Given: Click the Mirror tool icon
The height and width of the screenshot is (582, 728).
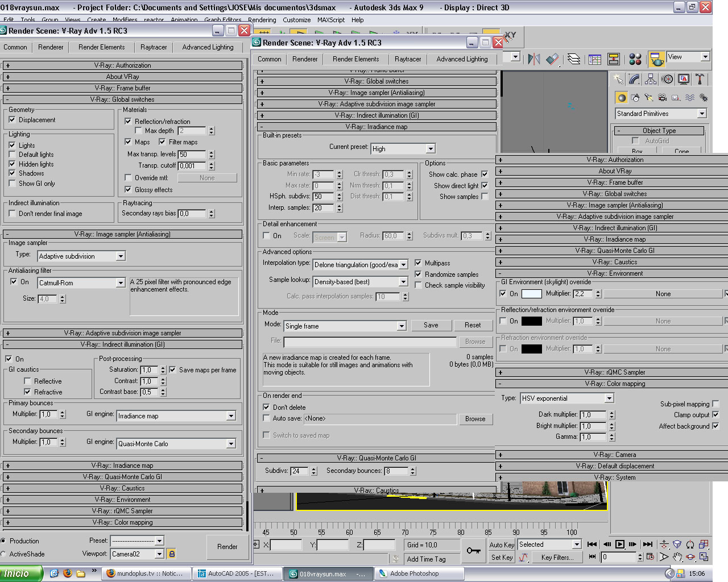Looking at the screenshot, I should point(533,59).
